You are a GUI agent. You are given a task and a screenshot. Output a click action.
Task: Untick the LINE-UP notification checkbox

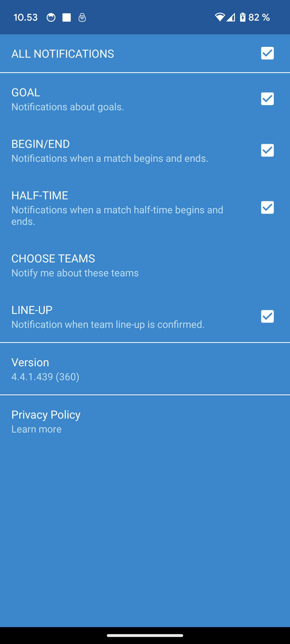pyautogui.click(x=267, y=316)
